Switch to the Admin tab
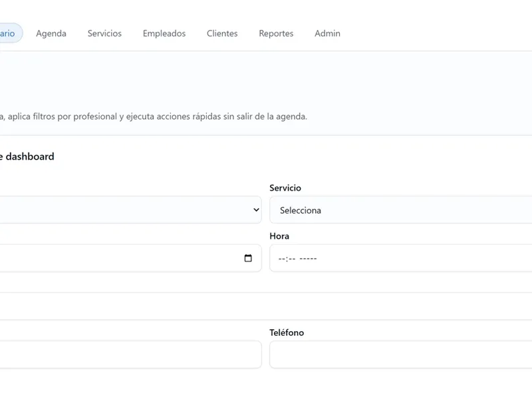532x399 pixels. pyautogui.click(x=327, y=33)
